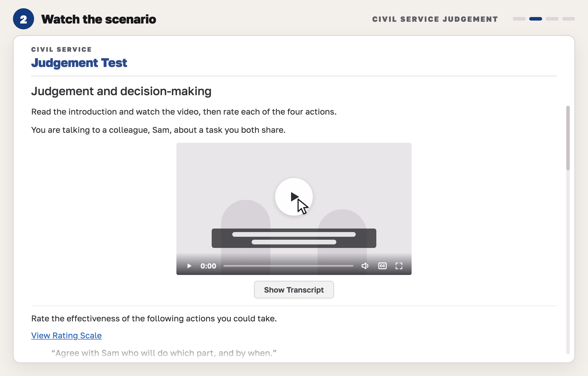Click the Judgement Test heading

79,63
